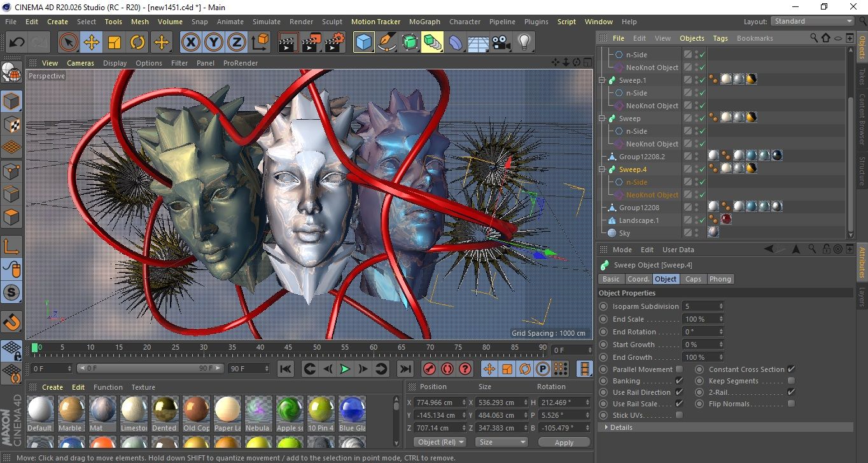Viewport: 868px width, 463px height.
Task: Add a Camera object from toolbar
Action: tap(501, 43)
